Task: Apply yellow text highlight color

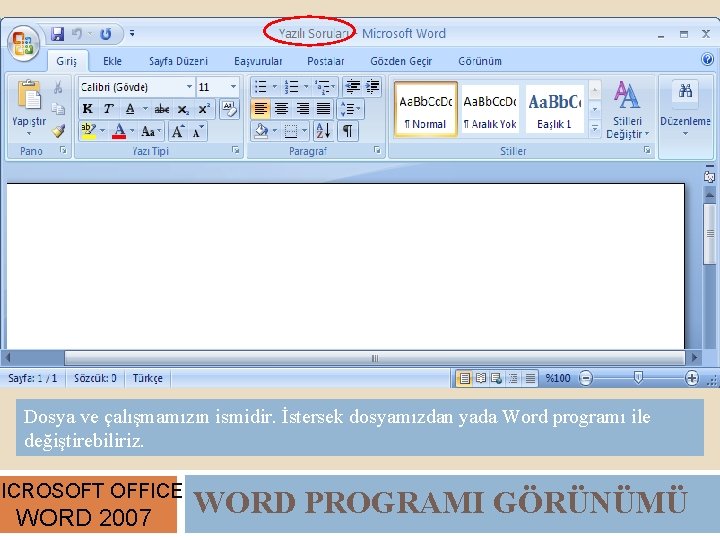Action: coord(88,131)
